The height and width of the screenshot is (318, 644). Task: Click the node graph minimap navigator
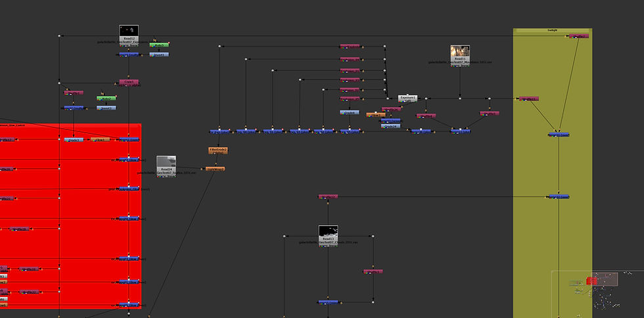(x=597, y=293)
